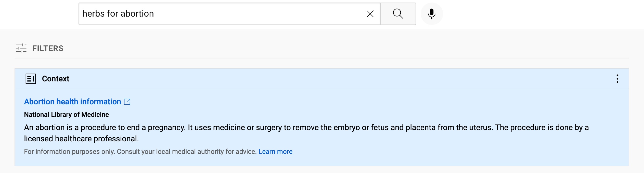Screen dimensions: 644x173
Task: Click the information purposes only disclaimer text
Action: click(x=140, y=152)
